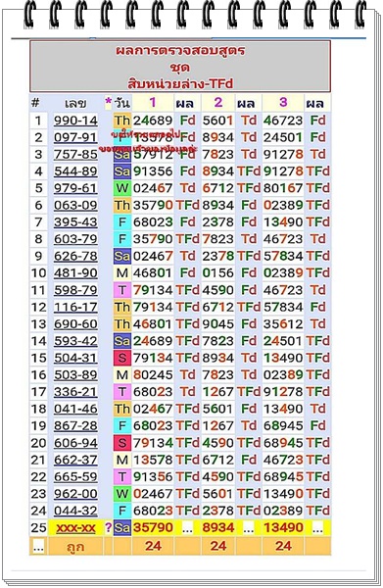The height and width of the screenshot is (588, 383).
Task: Open the 544-89 number link
Action: [x=75, y=171]
